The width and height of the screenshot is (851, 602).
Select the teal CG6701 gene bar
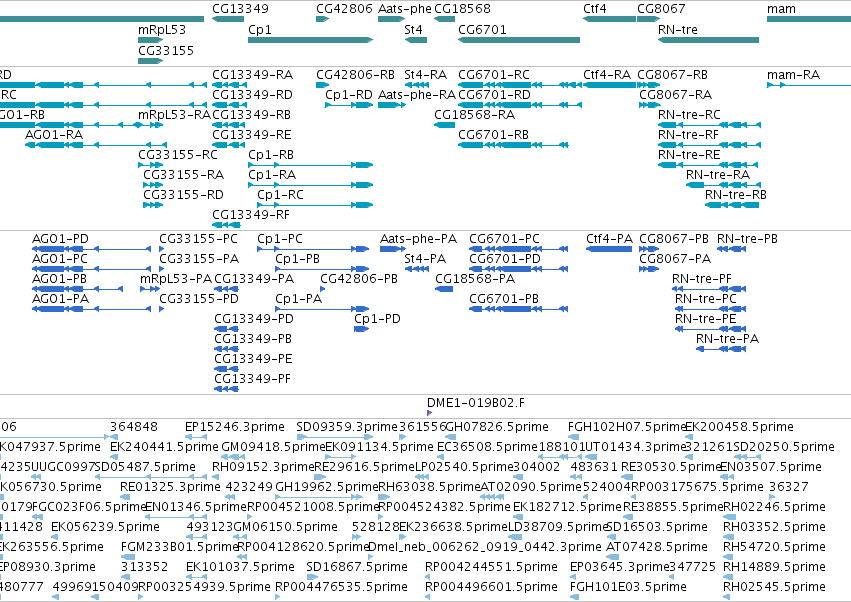[519, 40]
